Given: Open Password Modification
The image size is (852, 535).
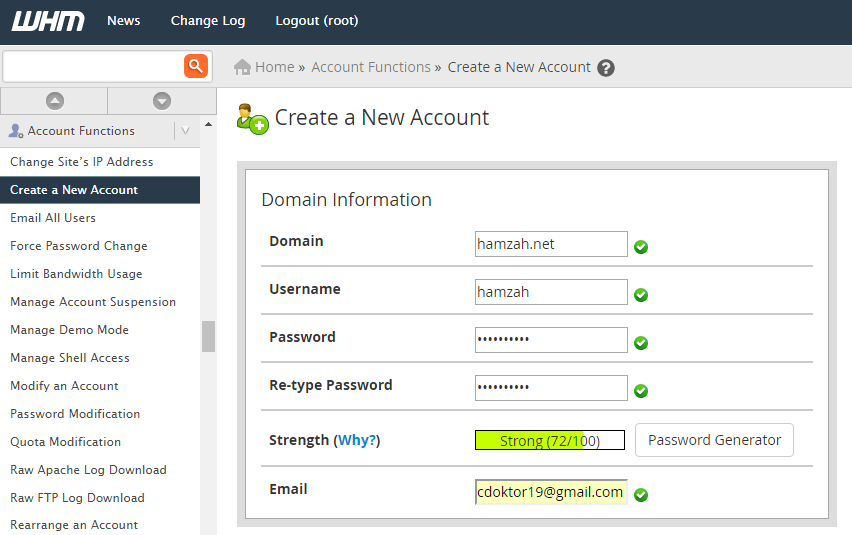Looking at the screenshot, I should pyautogui.click(x=75, y=414).
